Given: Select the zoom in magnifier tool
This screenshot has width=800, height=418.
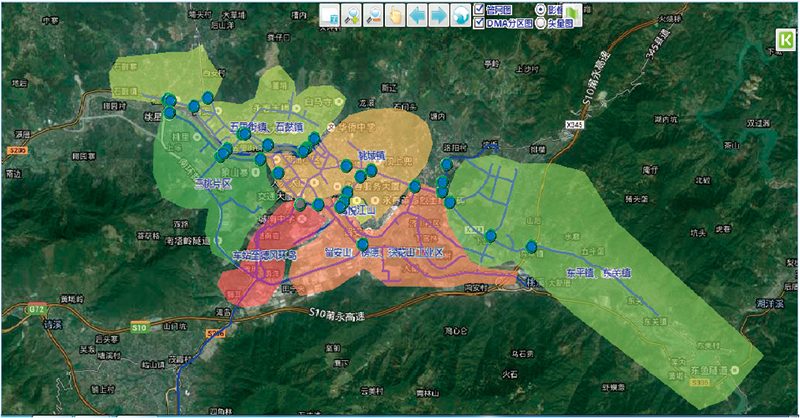Looking at the screenshot, I should pyautogui.click(x=352, y=15).
